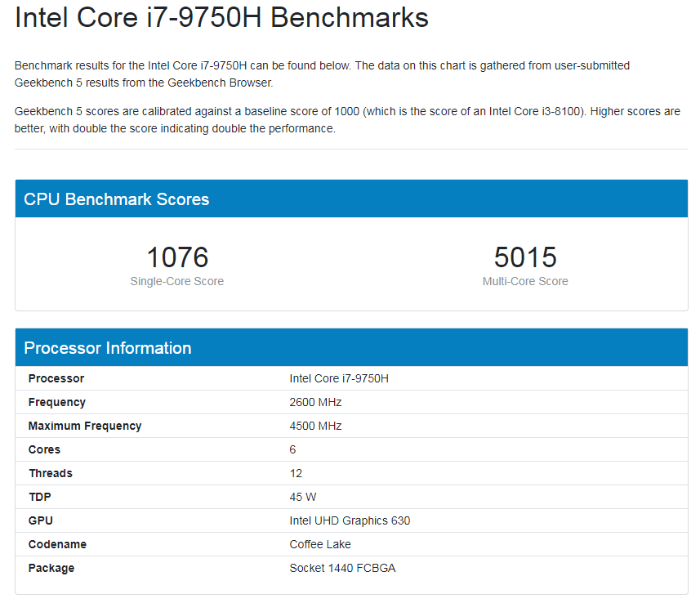
Task: Select the 4500 MHz value
Action: click(x=315, y=426)
